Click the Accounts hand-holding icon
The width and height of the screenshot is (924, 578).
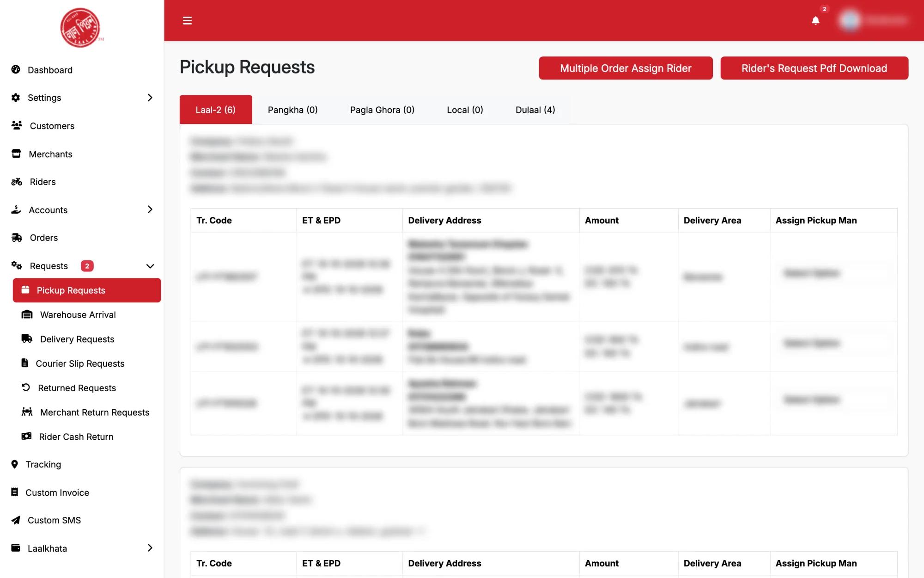(x=16, y=209)
